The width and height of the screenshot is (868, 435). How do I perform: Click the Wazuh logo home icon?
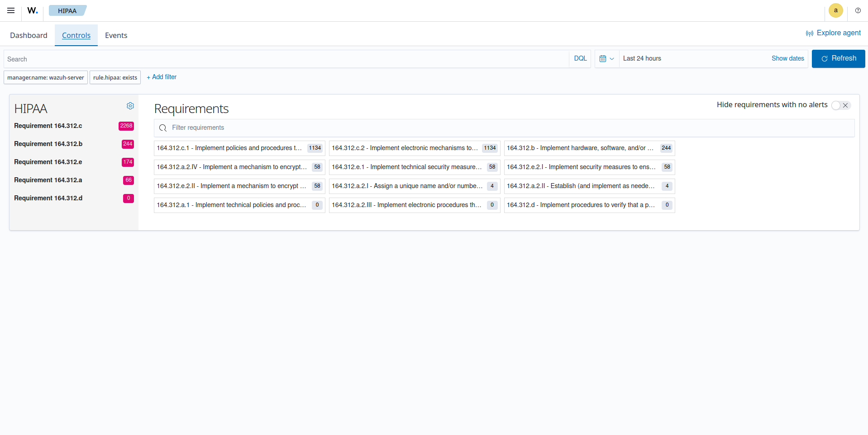point(32,10)
